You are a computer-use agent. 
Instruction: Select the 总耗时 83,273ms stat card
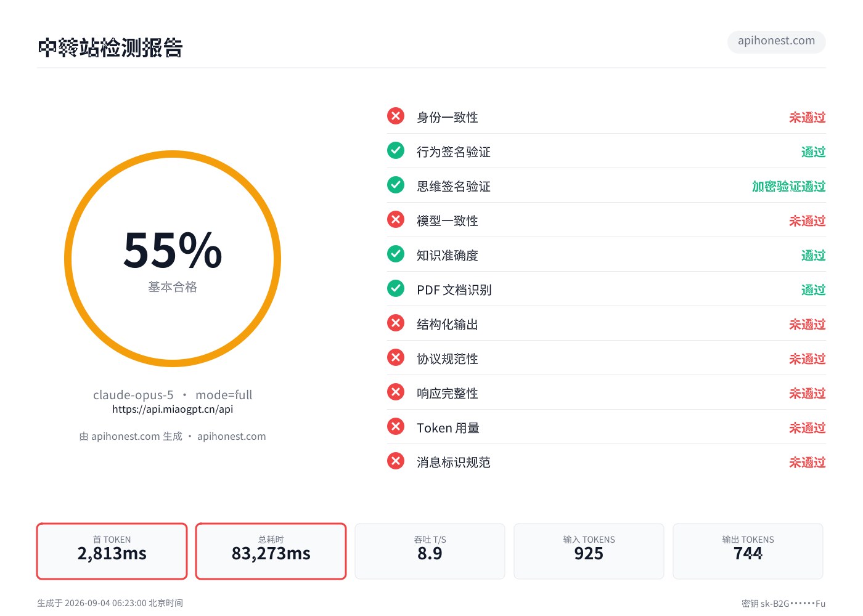pos(271,551)
